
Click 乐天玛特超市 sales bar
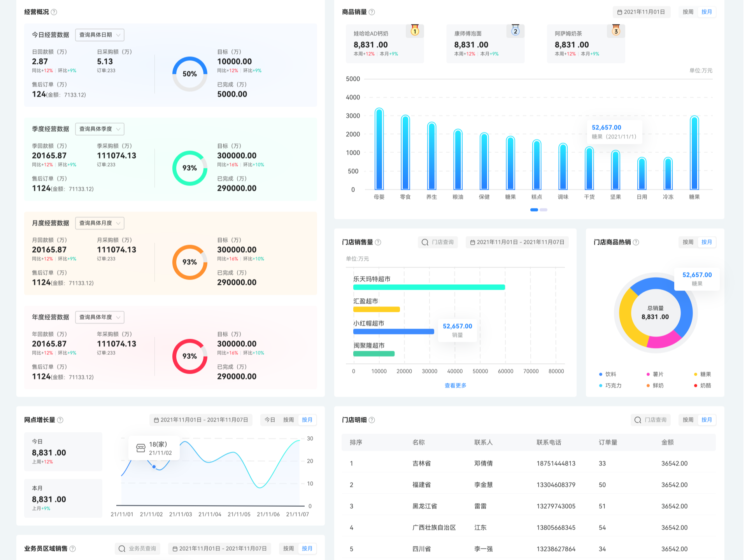(429, 287)
